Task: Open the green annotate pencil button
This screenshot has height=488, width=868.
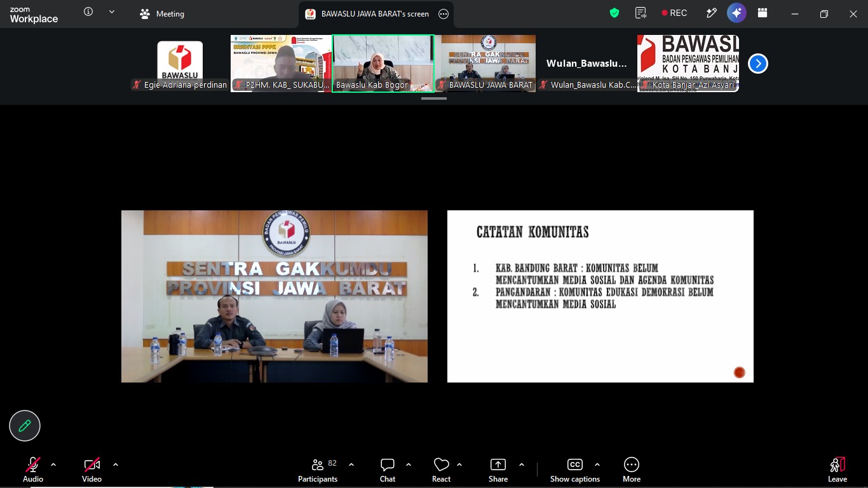Action: (x=25, y=426)
